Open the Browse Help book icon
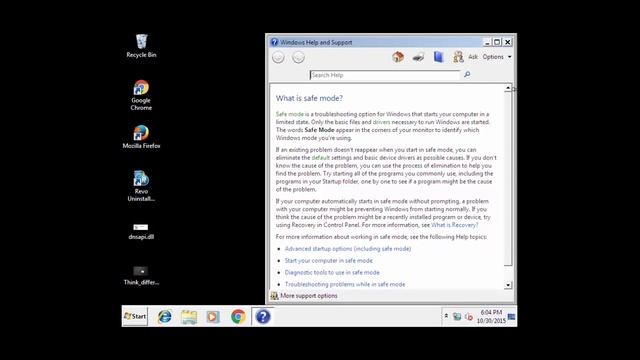640x360 pixels. tap(438, 57)
